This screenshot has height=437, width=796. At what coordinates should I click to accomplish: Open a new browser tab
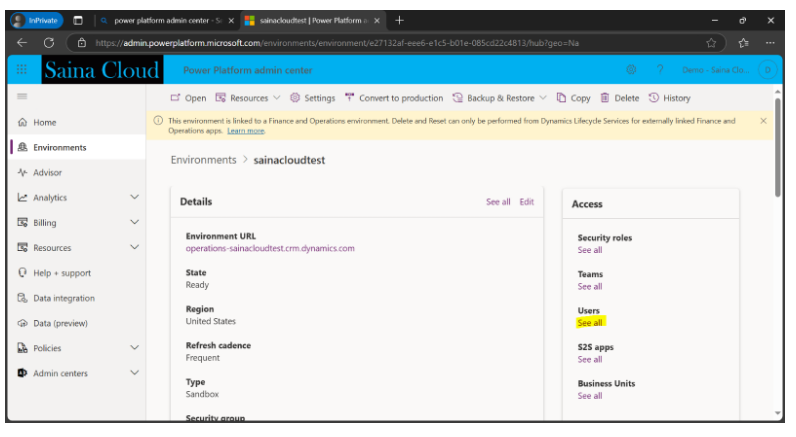pos(400,20)
